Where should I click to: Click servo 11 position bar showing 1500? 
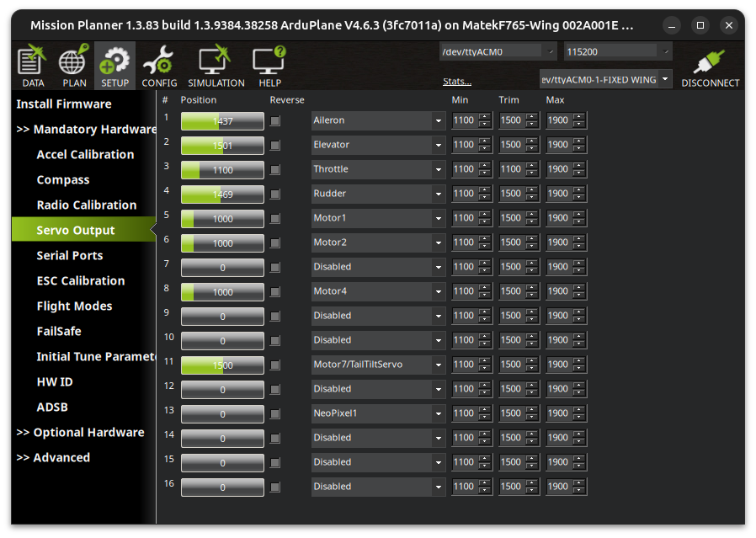[222, 365]
